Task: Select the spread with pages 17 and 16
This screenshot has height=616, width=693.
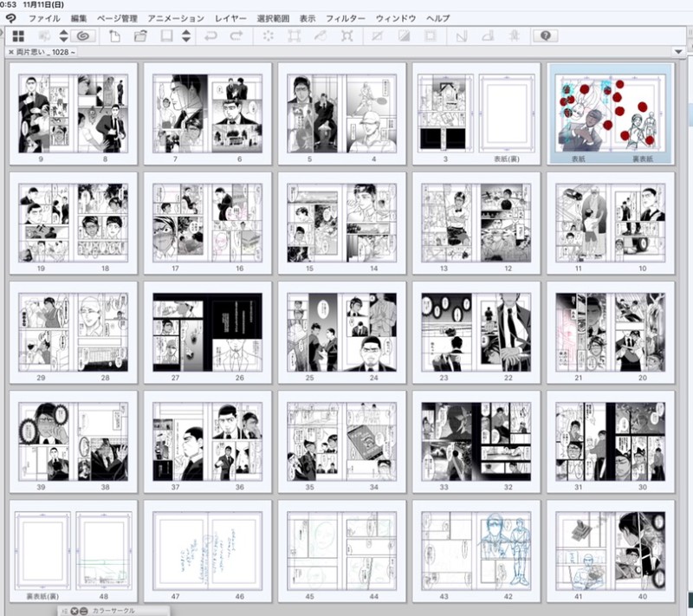Action: coord(208,224)
